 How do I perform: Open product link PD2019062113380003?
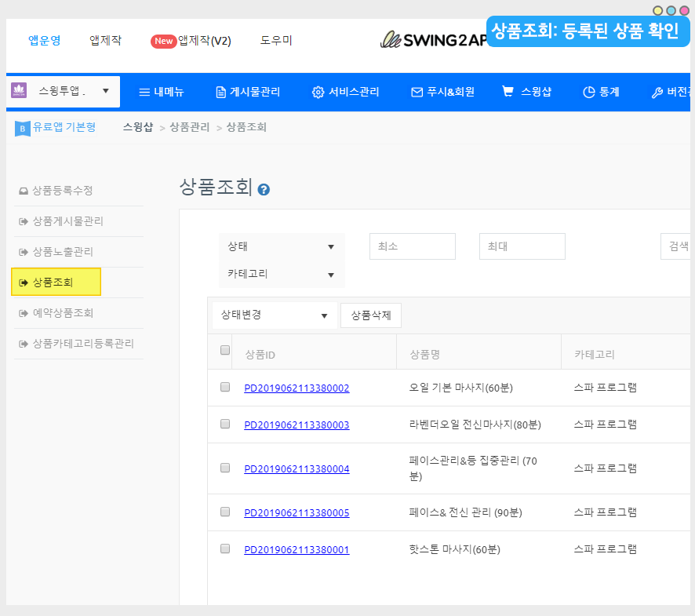pyautogui.click(x=297, y=425)
